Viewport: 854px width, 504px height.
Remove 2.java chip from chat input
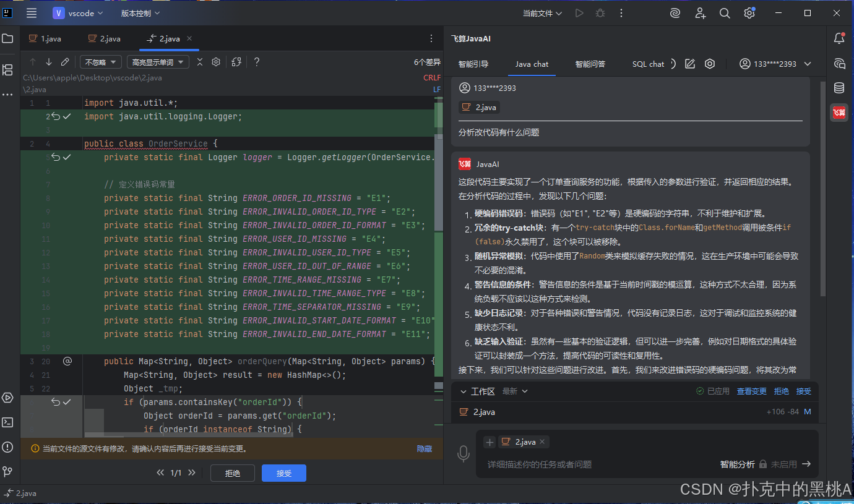click(542, 442)
